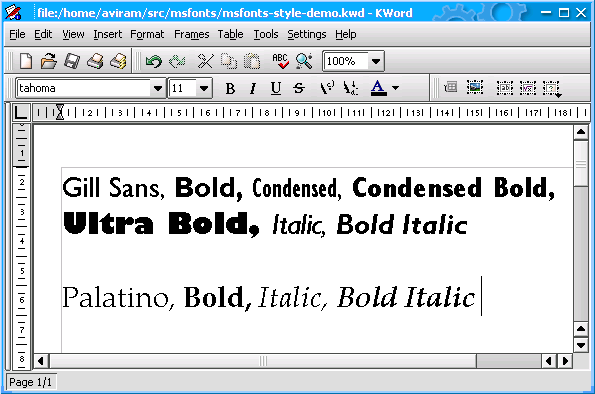Save the document with the floppy icon
Screen dimensions: 595x394
[72, 61]
